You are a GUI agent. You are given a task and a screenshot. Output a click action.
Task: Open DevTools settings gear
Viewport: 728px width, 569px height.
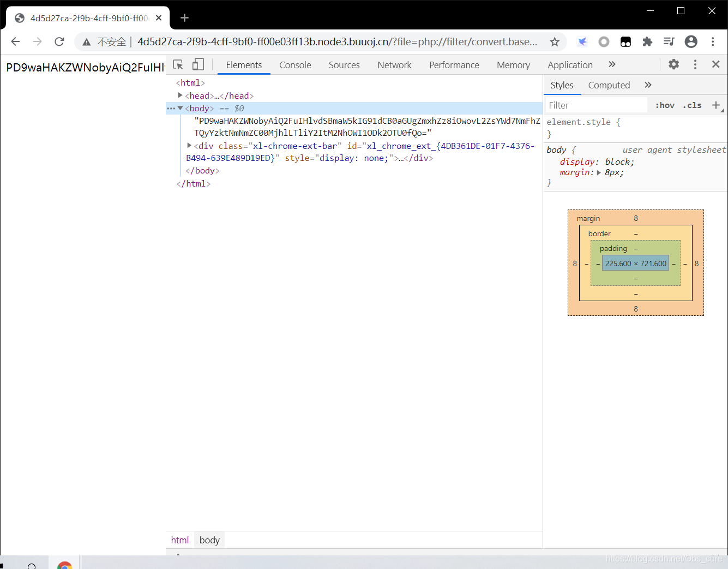(x=673, y=64)
